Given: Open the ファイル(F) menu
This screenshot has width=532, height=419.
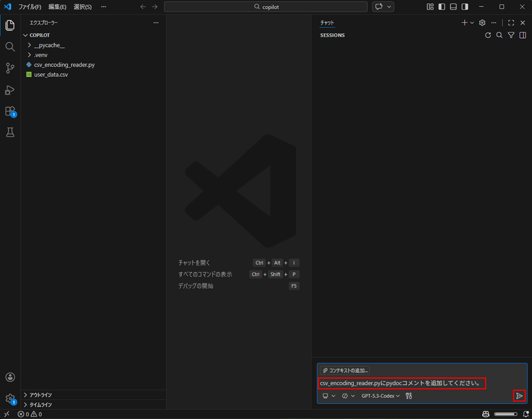Looking at the screenshot, I should (29, 7).
